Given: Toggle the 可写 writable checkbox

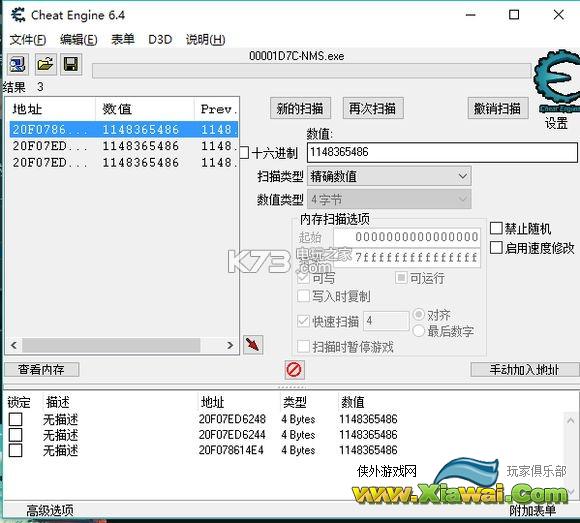Looking at the screenshot, I should coord(303,277).
